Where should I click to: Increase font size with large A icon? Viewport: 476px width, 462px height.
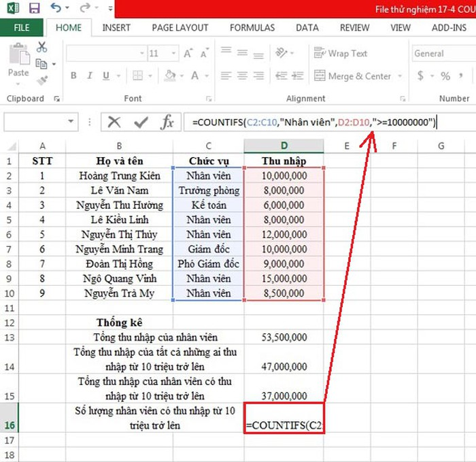click(188, 54)
